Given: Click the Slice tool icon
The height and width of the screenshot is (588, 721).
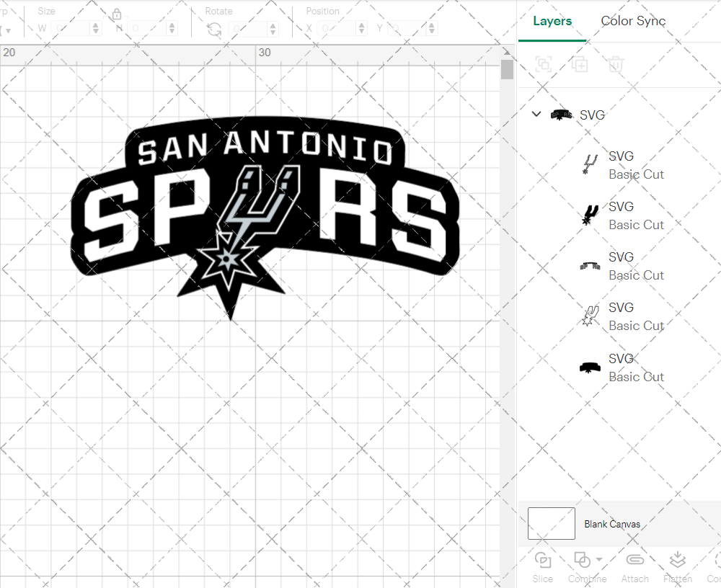Looking at the screenshot, I should point(543,561).
